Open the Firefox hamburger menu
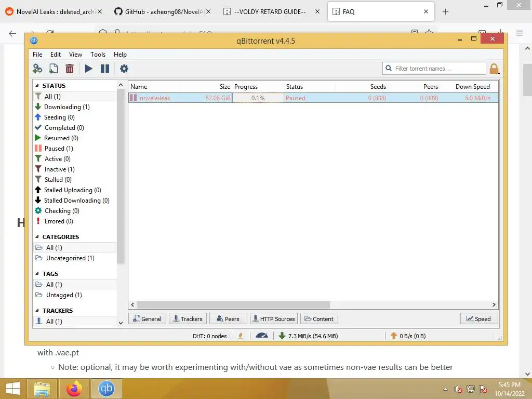The height and width of the screenshot is (399, 532). point(520,33)
